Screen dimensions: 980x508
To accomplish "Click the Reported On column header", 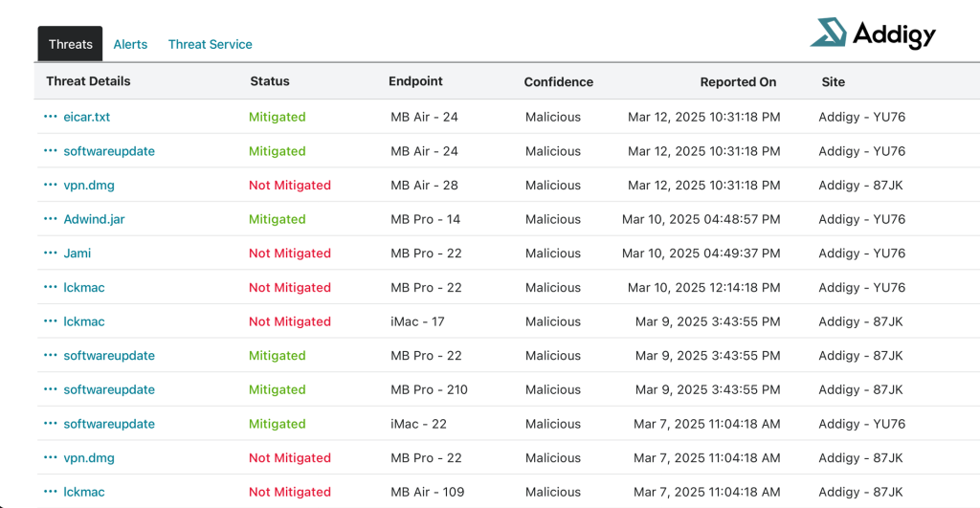I will [x=738, y=82].
